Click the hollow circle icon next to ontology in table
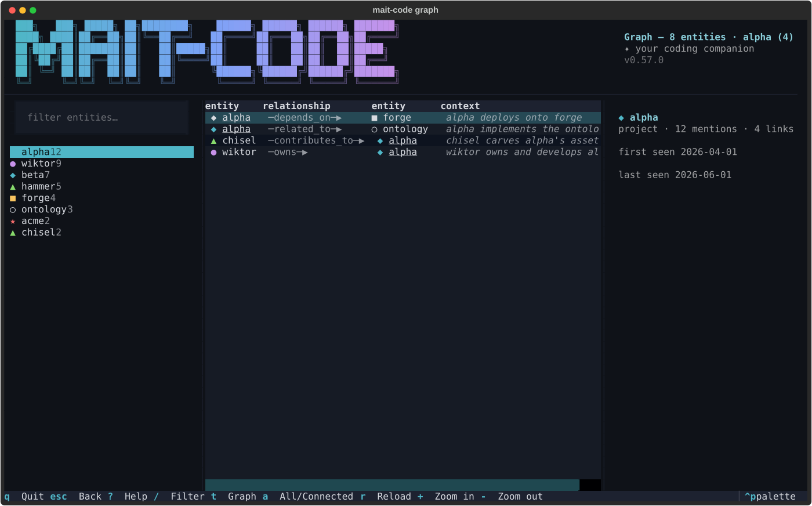 tap(375, 129)
